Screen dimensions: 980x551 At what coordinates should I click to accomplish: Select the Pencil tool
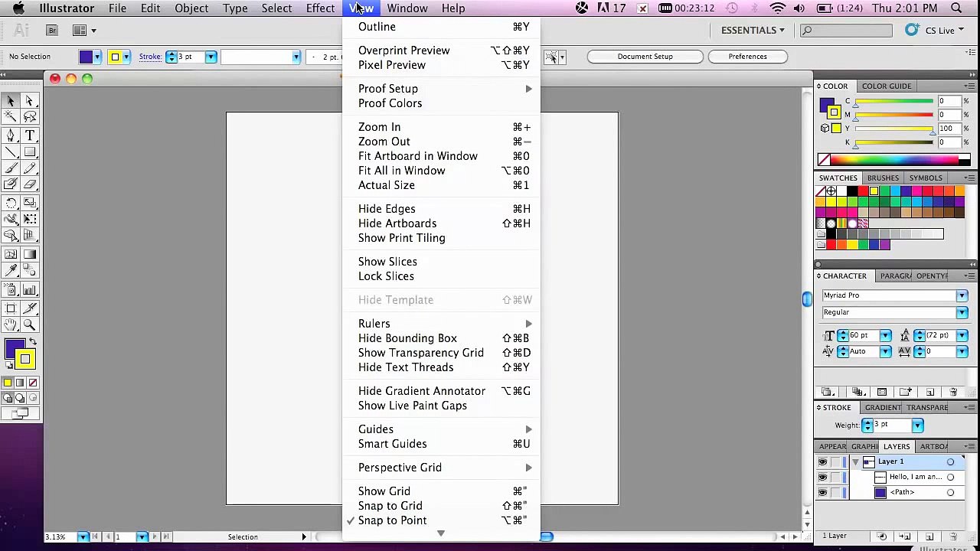30,168
